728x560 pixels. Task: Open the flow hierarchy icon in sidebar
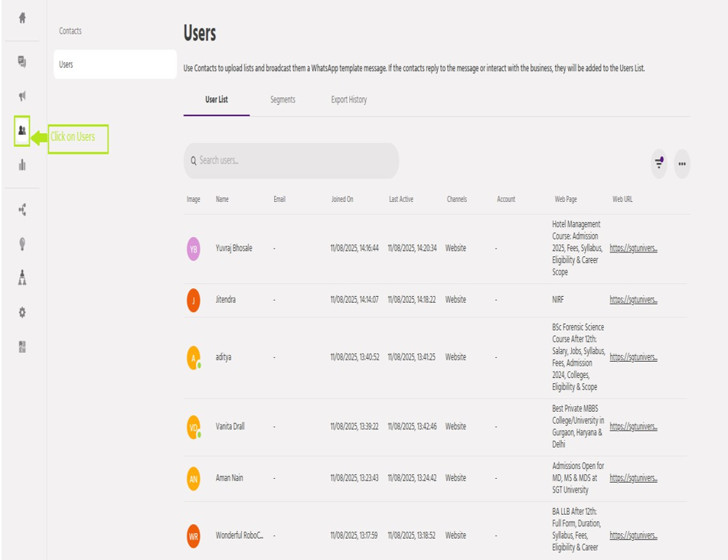coord(22,278)
